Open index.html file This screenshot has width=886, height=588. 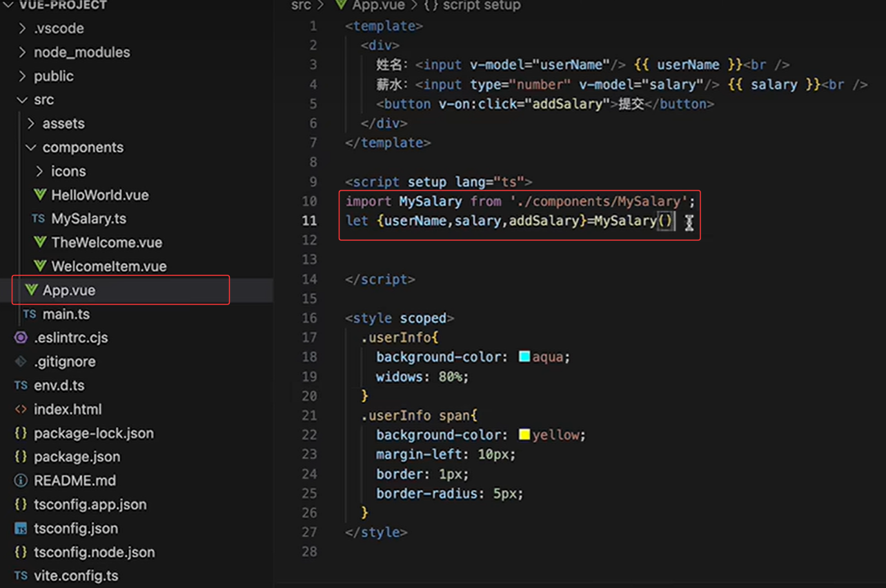(68, 409)
